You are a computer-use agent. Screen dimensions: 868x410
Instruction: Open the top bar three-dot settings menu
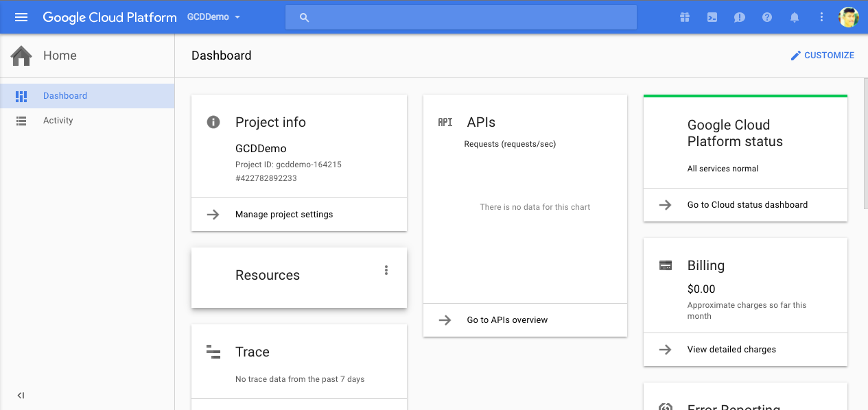821,17
